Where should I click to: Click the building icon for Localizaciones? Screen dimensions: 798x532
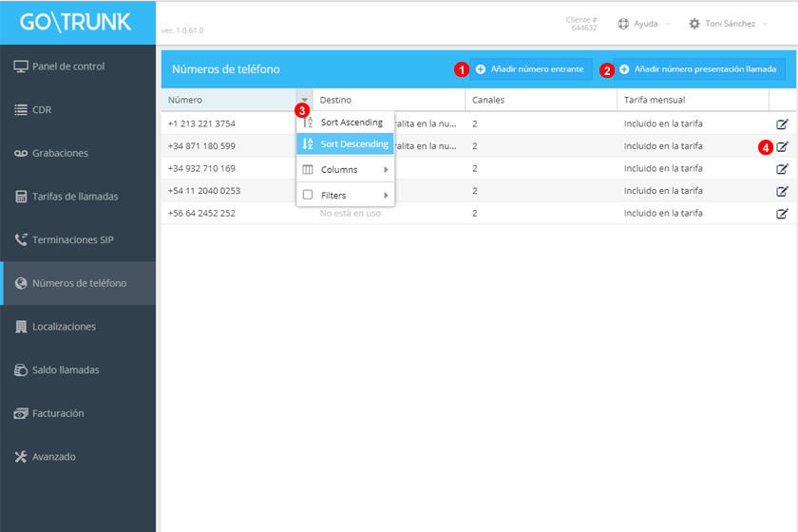click(21, 327)
